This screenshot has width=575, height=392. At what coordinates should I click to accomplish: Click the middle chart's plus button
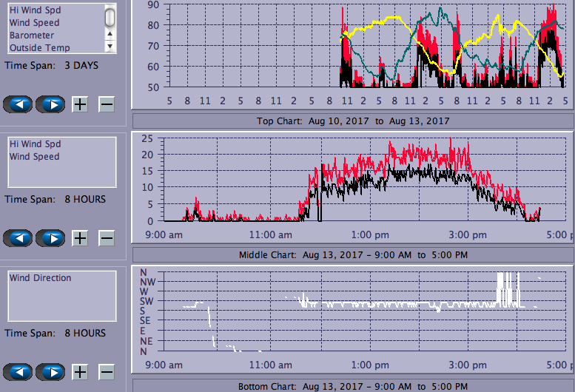point(80,238)
